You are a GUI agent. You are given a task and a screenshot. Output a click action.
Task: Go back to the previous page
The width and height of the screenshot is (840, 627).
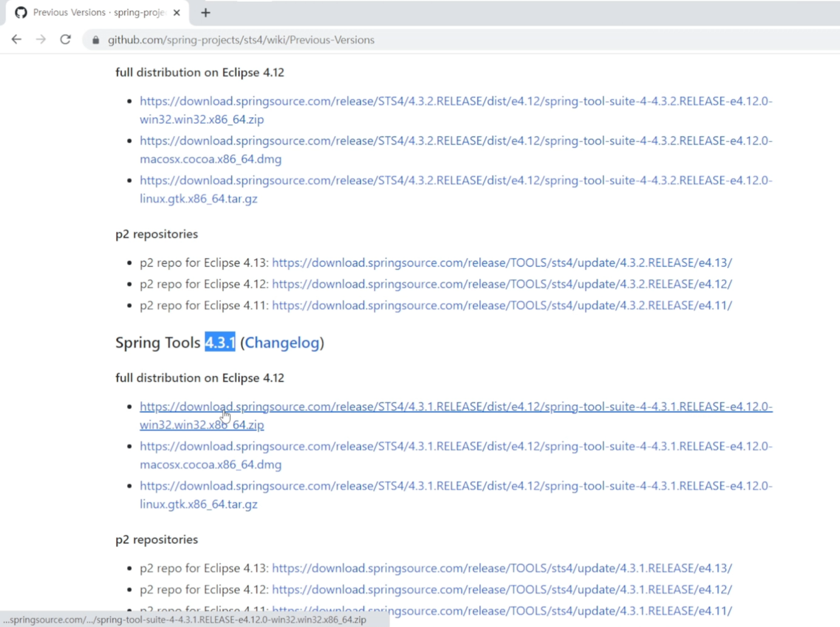pyautogui.click(x=16, y=39)
